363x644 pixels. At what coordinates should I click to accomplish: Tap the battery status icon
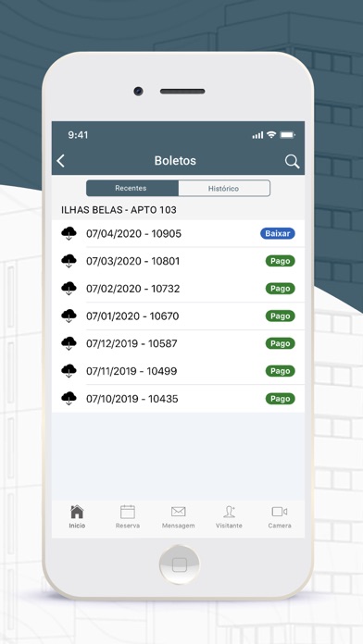coord(287,135)
